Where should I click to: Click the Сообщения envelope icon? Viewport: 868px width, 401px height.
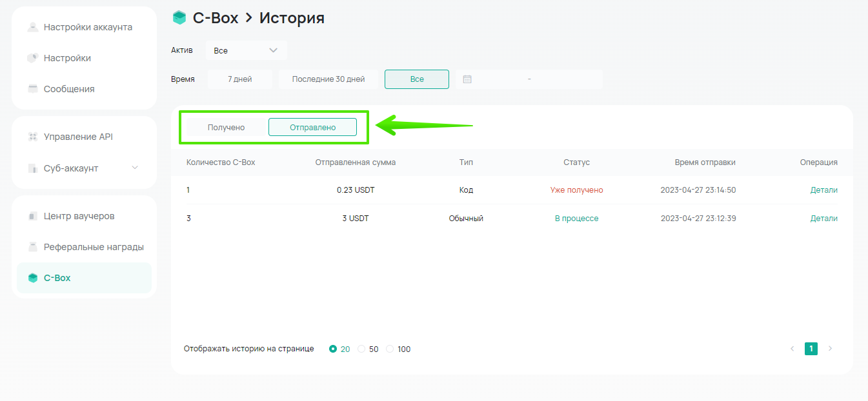coord(33,89)
